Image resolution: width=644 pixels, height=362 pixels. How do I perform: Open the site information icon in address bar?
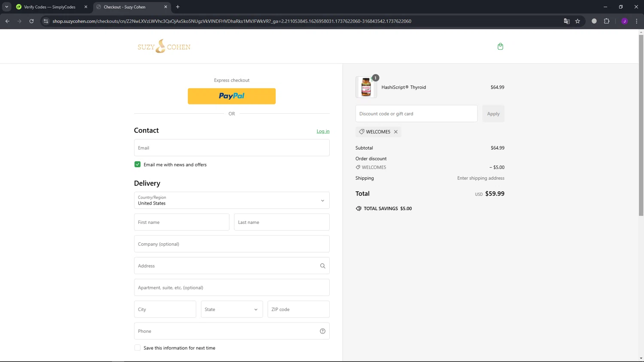(46, 21)
